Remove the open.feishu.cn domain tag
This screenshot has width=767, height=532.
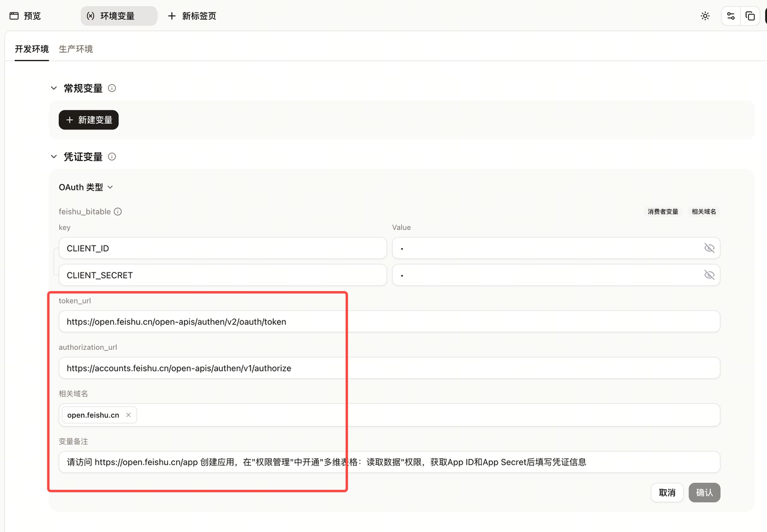[128, 415]
